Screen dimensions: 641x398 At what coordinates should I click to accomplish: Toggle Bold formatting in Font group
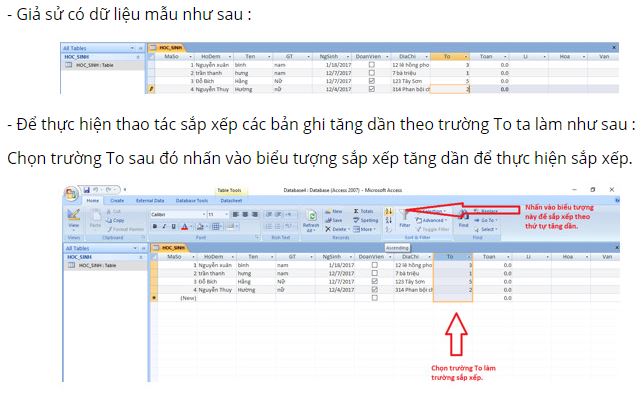coord(155,226)
